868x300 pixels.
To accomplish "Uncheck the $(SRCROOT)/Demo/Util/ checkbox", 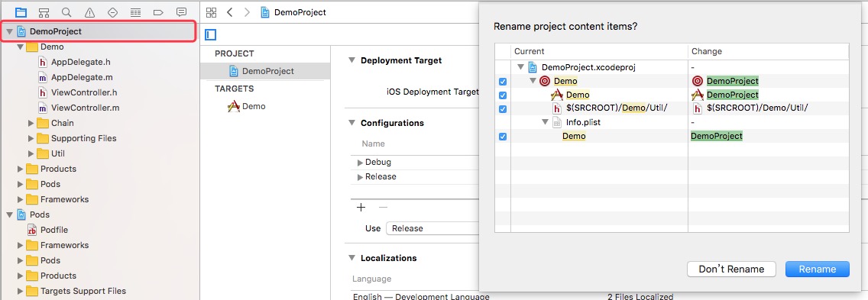I will pyautogui.click(x=503, y=109).
